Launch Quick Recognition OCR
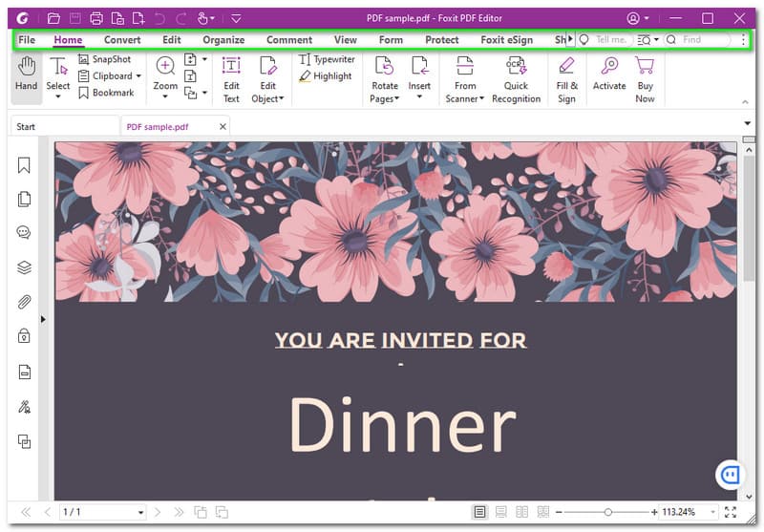Image resolution: width=764 pixels, height=532 pixels. point(516,77)
